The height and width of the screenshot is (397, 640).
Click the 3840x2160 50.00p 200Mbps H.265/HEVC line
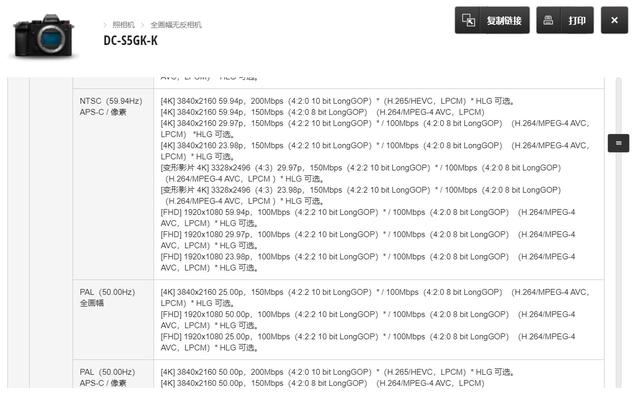click(338, 372)
